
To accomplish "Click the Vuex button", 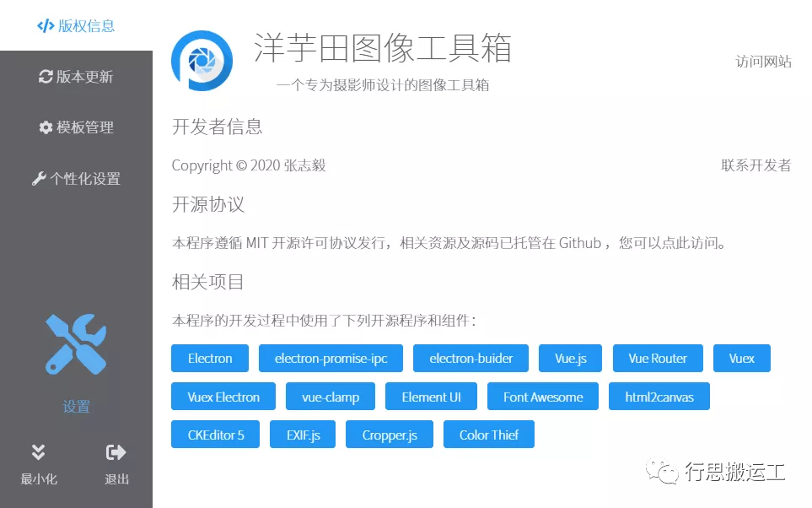I will pyautogui.click(x=741, y=358).
